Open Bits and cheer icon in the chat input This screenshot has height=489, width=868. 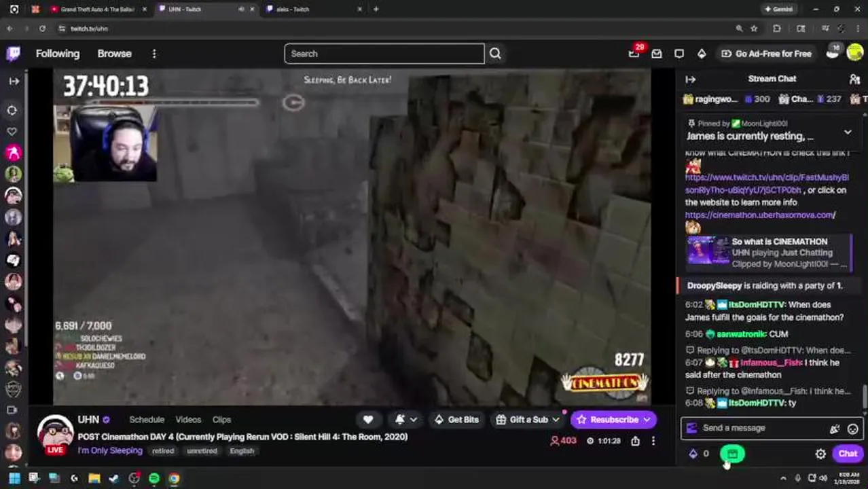835,429
